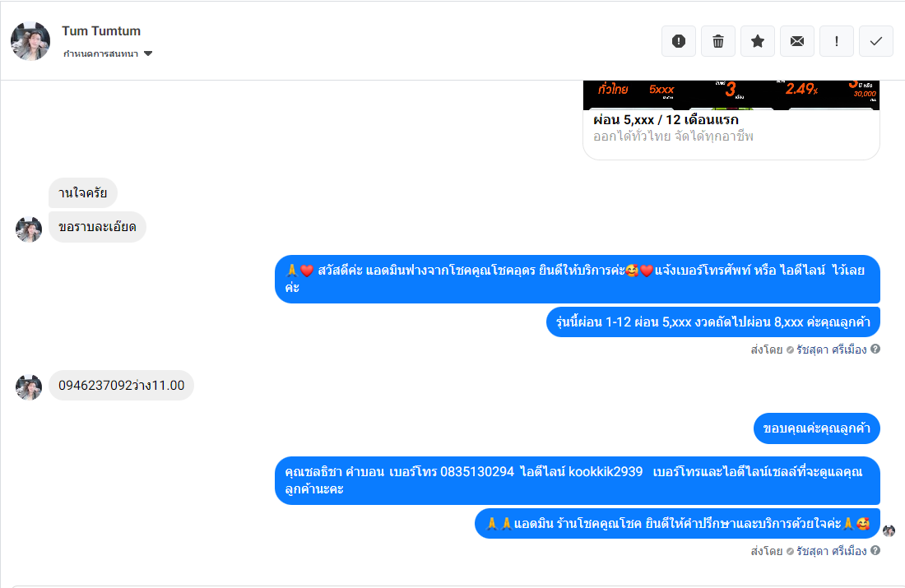Mark conversation as unread using envelope icon
905x588 pixels.
coord(797,41)
